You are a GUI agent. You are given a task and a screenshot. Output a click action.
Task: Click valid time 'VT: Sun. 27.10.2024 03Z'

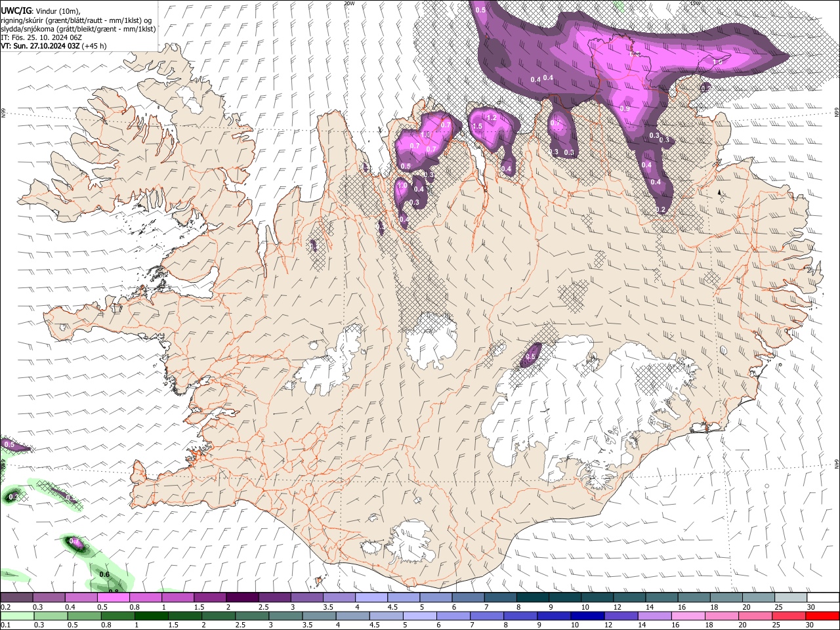pyautogui.click(x=40, y=46)
